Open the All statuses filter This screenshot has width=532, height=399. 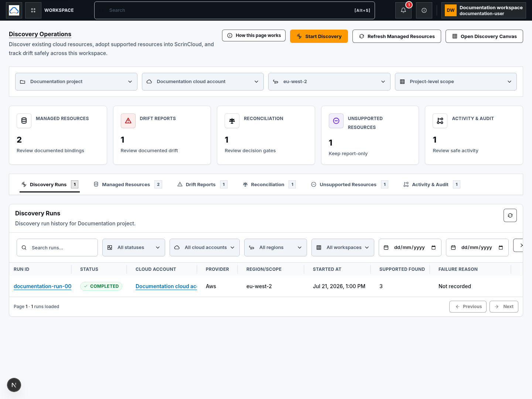(x=134, y=248)
